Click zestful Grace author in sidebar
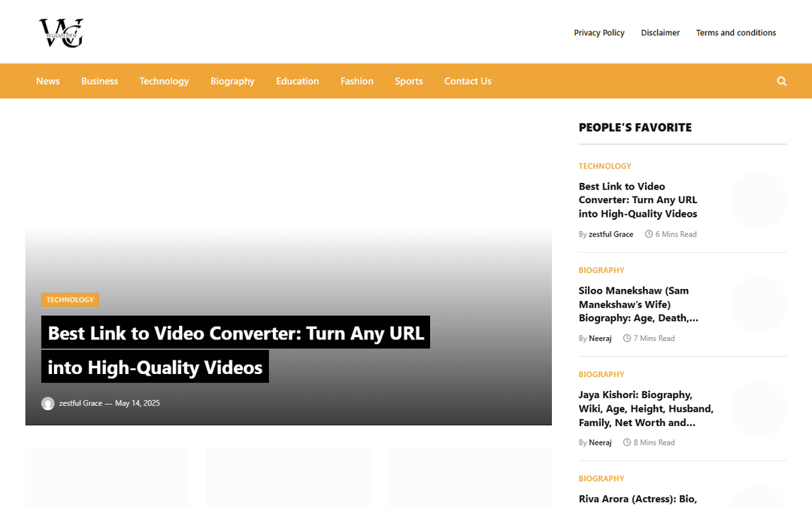Image resolution: width=812 pixels, height=508 pixels. pyautogui.click(x=611, y=234)
